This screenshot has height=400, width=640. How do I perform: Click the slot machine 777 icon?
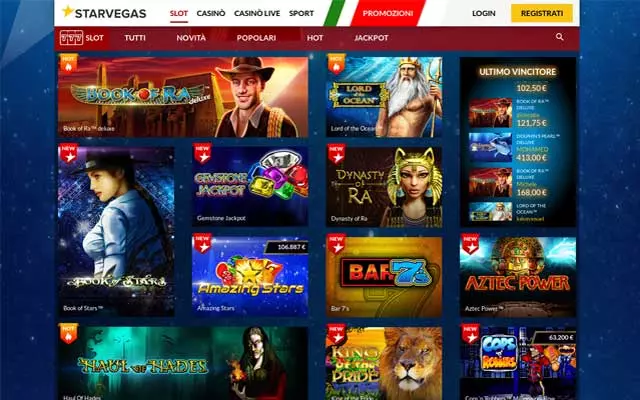[x=71, y=38]
